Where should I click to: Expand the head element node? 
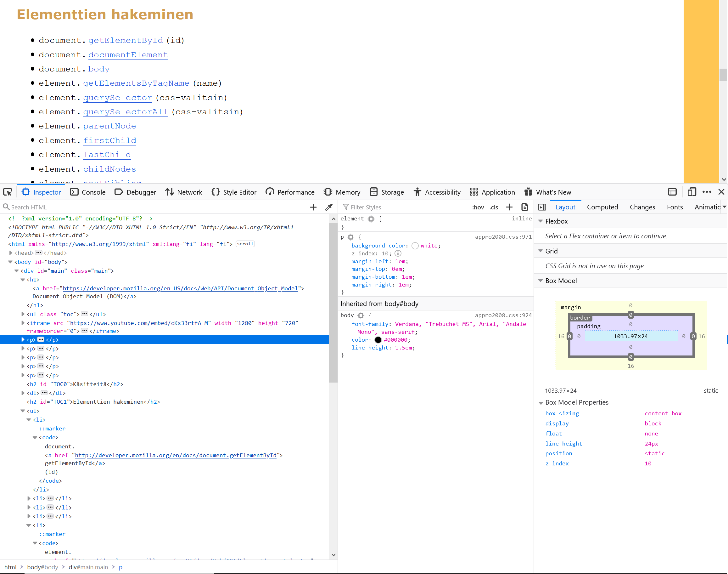11,253
